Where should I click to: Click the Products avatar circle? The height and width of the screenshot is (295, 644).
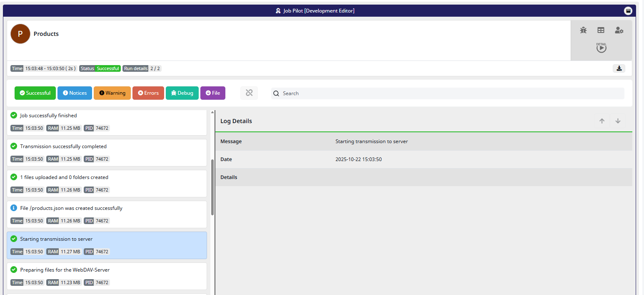coord(20,34)
